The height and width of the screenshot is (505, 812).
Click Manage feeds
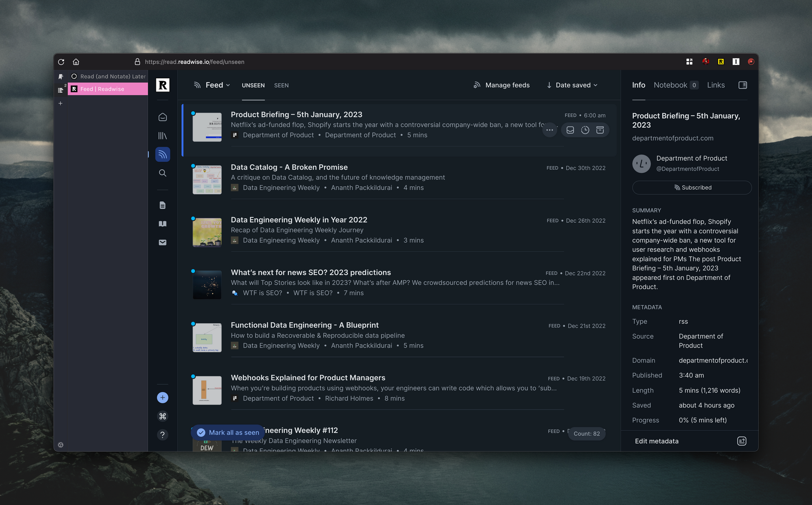point(501,85)
